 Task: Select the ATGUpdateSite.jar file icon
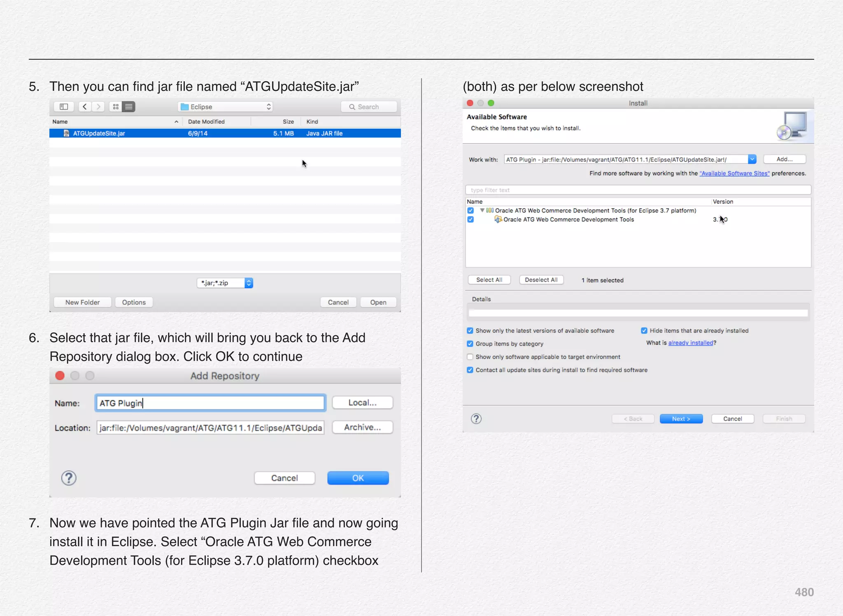point(66,133)
